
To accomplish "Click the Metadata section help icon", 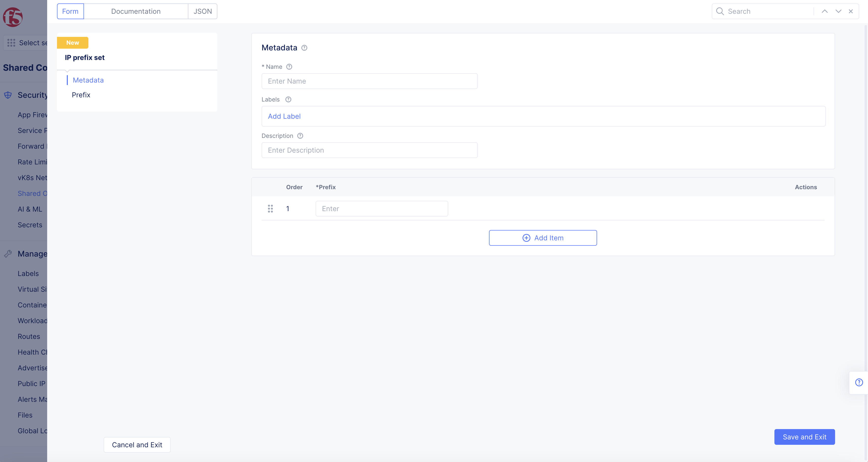I will coord(304,48).
